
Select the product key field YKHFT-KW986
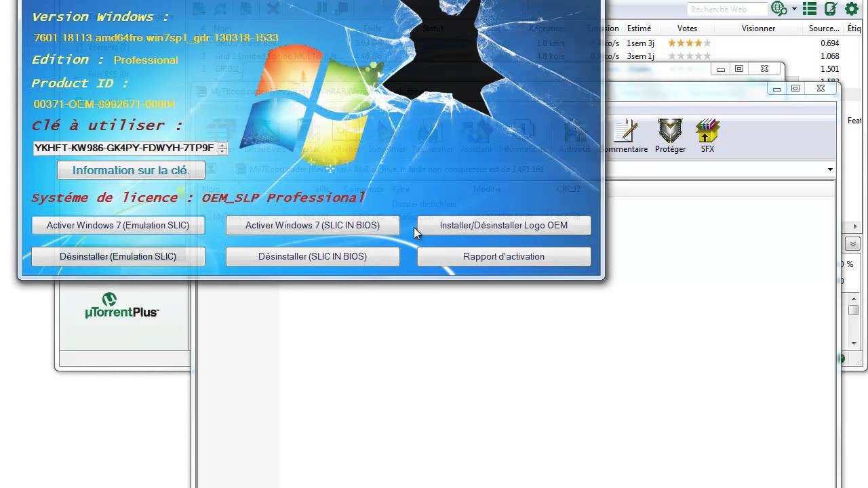click(125, 148)
